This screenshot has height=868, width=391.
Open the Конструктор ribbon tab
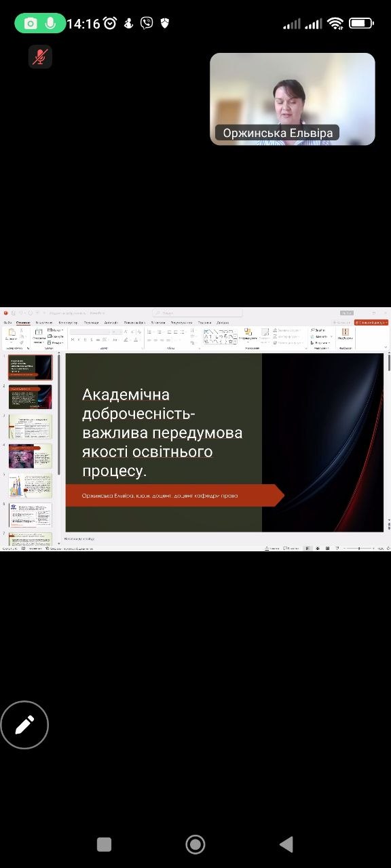68,323
